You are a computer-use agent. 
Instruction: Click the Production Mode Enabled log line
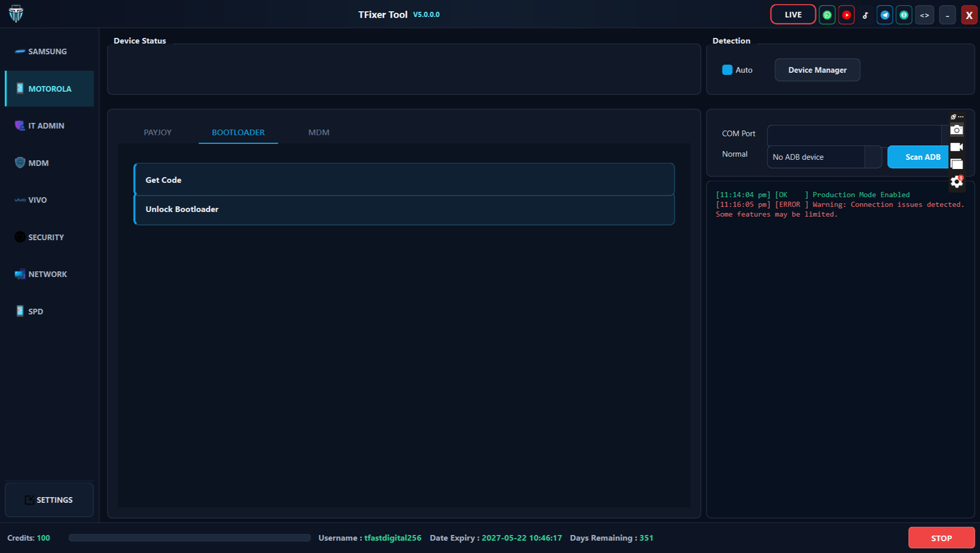[813, 195]
